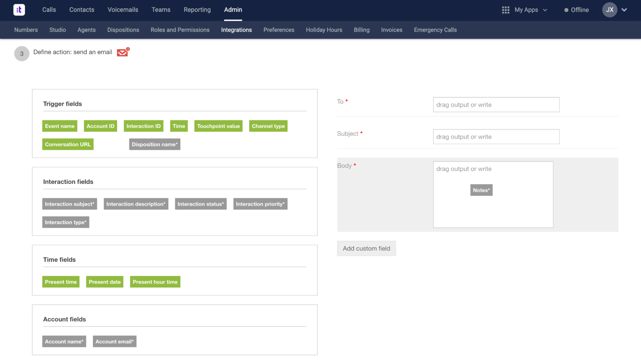
Task: Open the Contacts menu
Action: click(x=82, y=10)
